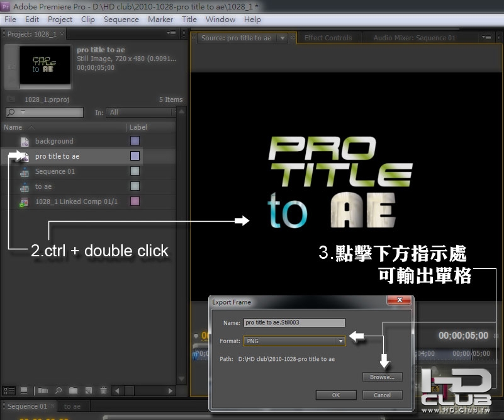
Task: Click the background file icon
Action: pos(25,142)
